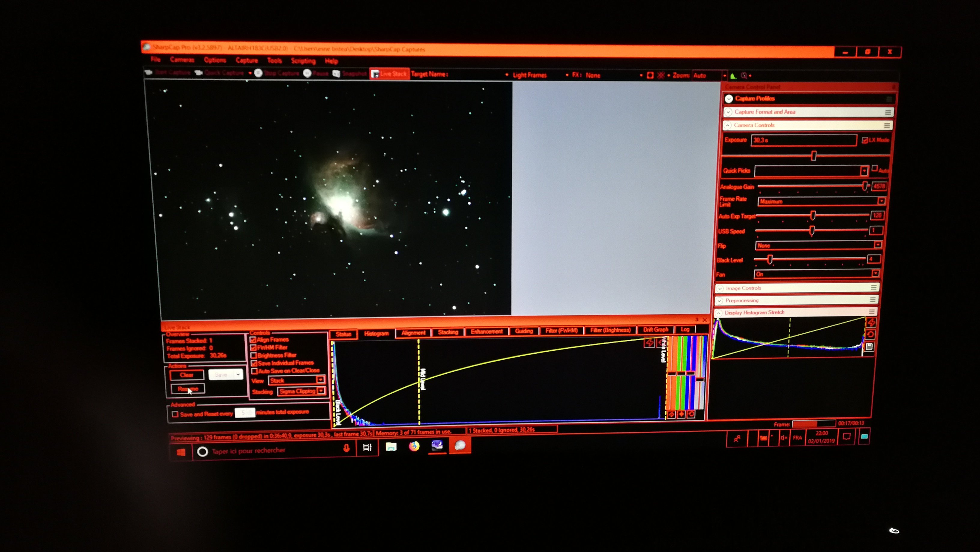This screenshot has width=980, height=552.
Task: Open Firefox from the taskbar
Action: pyautogui.click(x=414, y=446)
